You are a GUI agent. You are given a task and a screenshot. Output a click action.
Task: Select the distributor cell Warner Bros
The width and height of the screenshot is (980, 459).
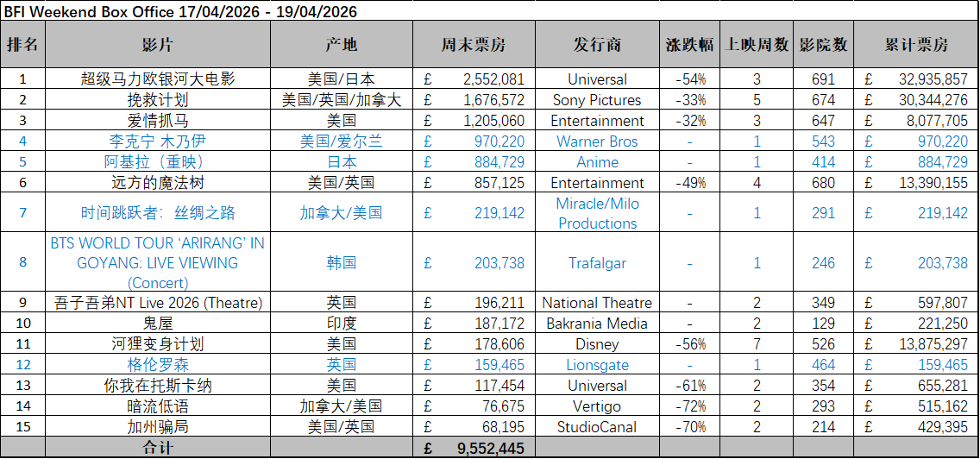coord(597,141)
